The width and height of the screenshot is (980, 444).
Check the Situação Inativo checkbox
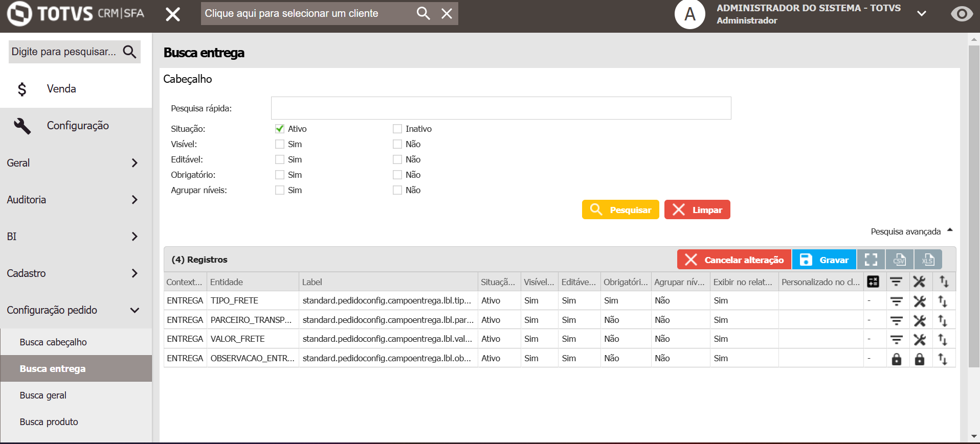coord(397,129)
